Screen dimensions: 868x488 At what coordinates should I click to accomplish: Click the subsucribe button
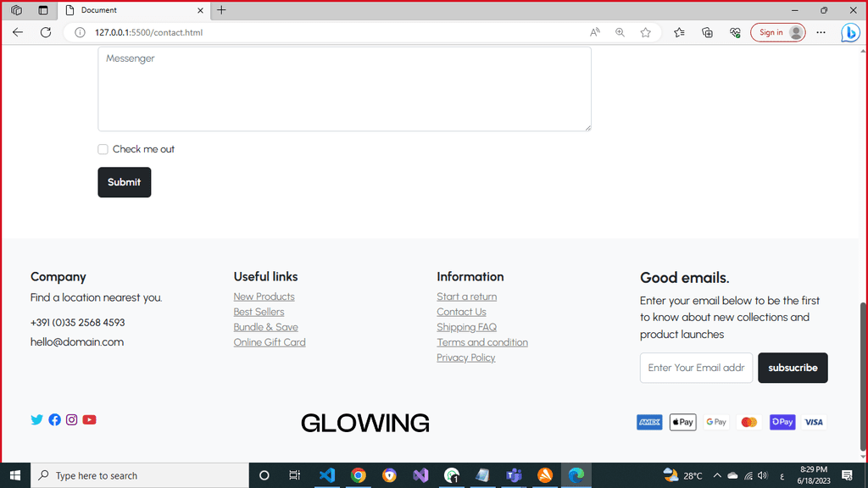[x=793, y=368]
